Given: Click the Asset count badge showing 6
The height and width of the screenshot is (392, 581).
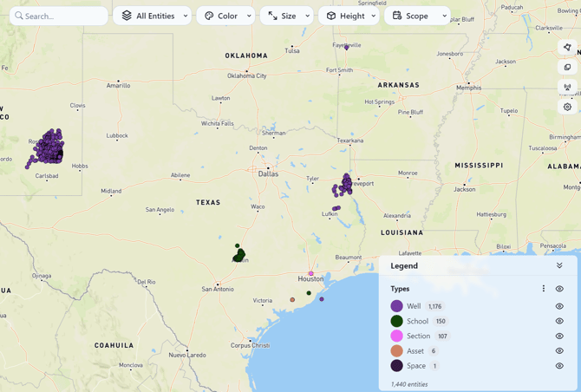Looking at the screenshot, I should tap(433, 351).
